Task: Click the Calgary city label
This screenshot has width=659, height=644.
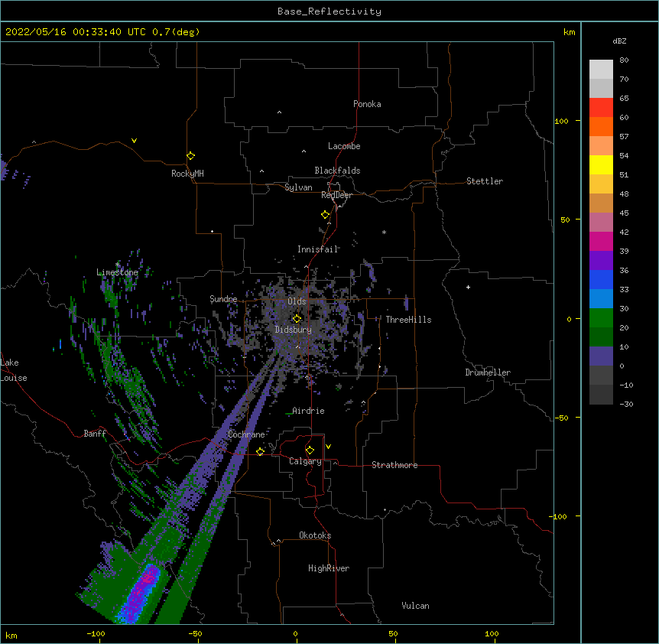Action: click(x=305, y=461)
